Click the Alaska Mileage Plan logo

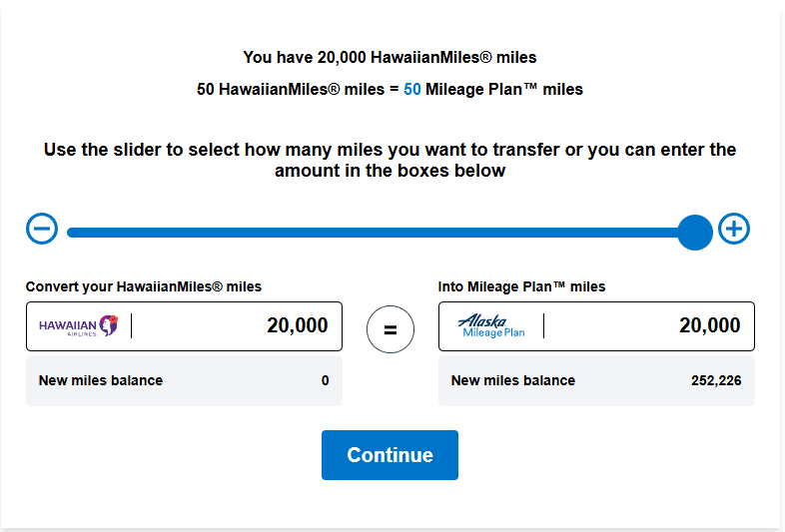pos(491,326)
